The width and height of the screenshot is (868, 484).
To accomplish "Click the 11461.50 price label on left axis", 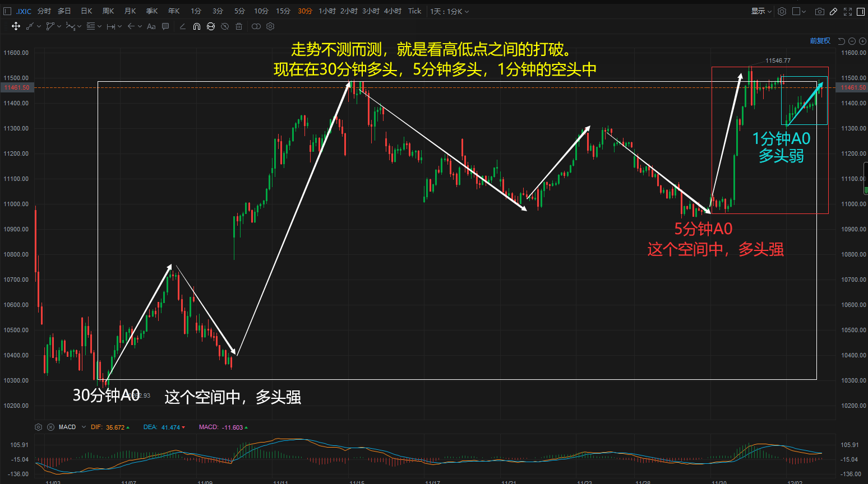I will point(17,87).
